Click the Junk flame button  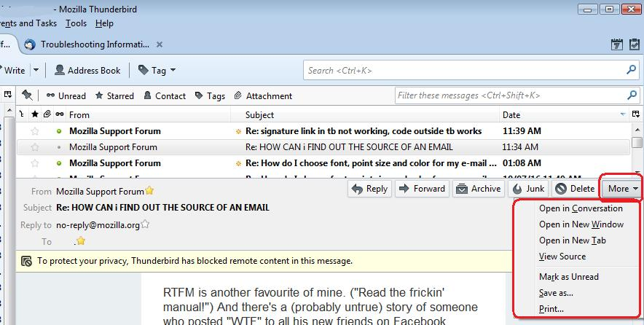click(x=528, y=189)
